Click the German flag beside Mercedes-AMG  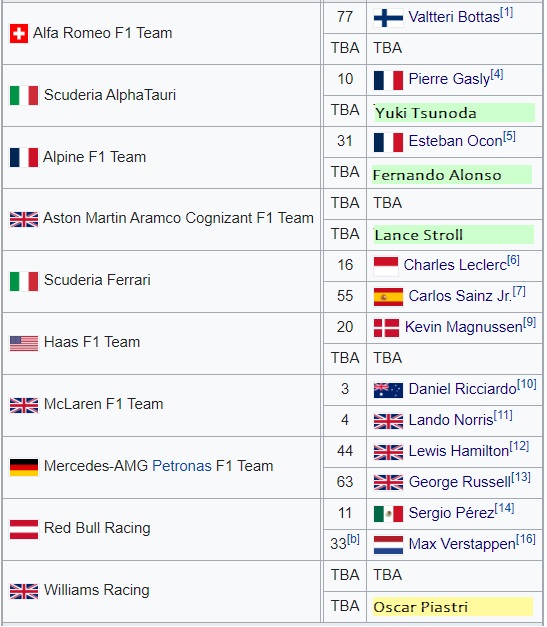click(24, 467)
